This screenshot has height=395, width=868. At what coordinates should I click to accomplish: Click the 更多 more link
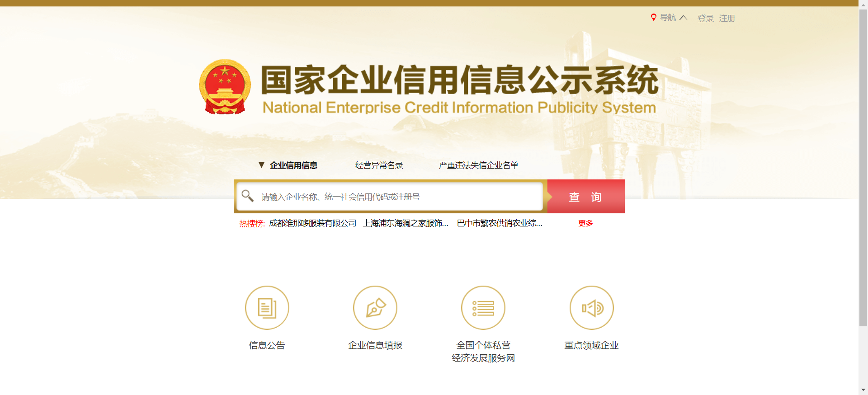point(585,223)
